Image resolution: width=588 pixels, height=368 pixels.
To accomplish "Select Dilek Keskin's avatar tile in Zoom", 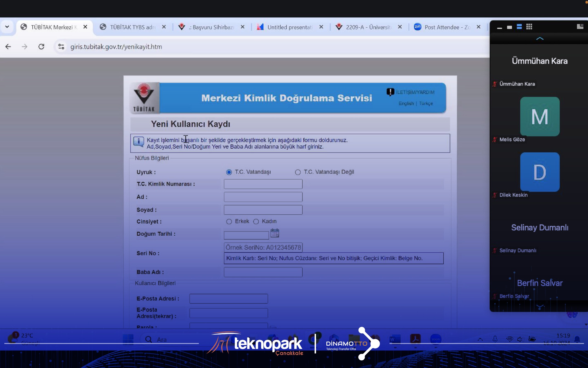I will [x=540, y=172].
